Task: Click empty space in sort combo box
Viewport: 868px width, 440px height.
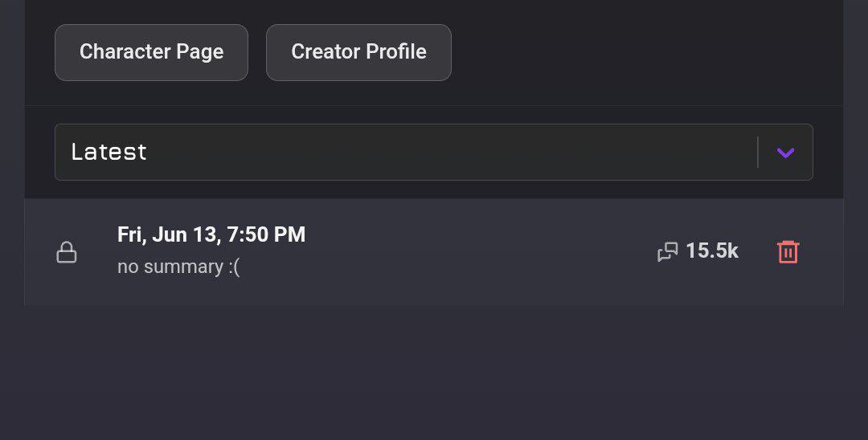Action: (x=450, y=153)
